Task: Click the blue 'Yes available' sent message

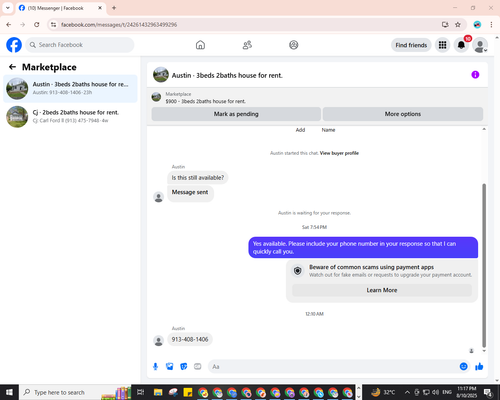Action: (363, 248)
